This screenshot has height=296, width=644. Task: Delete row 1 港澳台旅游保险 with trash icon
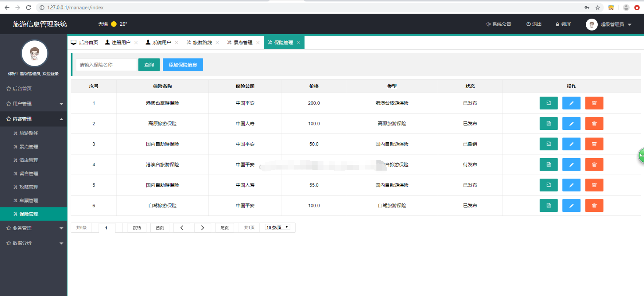coord(594,103)
